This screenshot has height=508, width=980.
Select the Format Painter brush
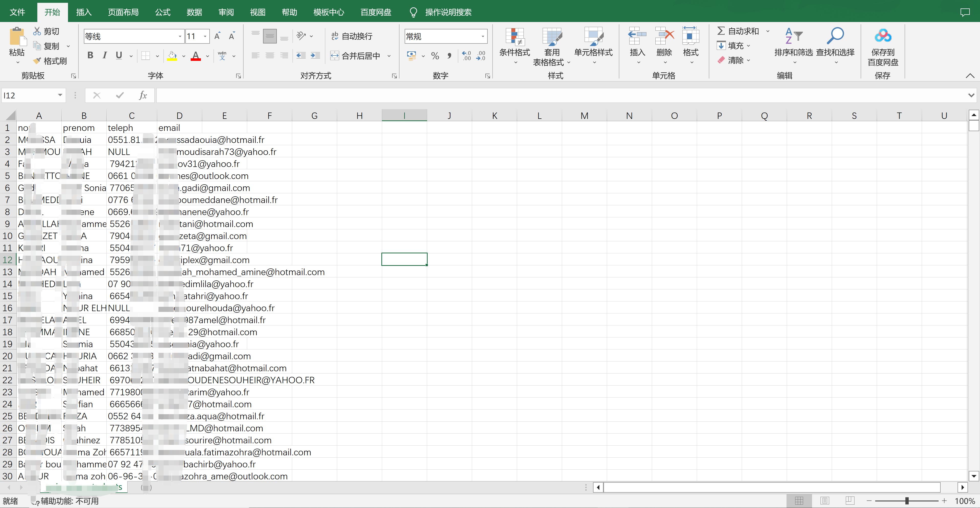(x=37, y=61)
